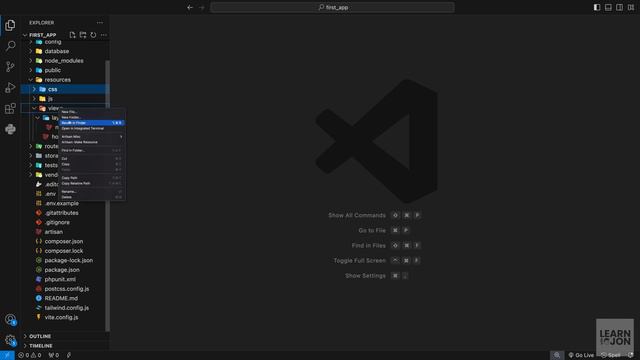This screenshot has height=360, width=640.
Task: Select Reveal in Finder in the context menu
Action: coord(92,123)
